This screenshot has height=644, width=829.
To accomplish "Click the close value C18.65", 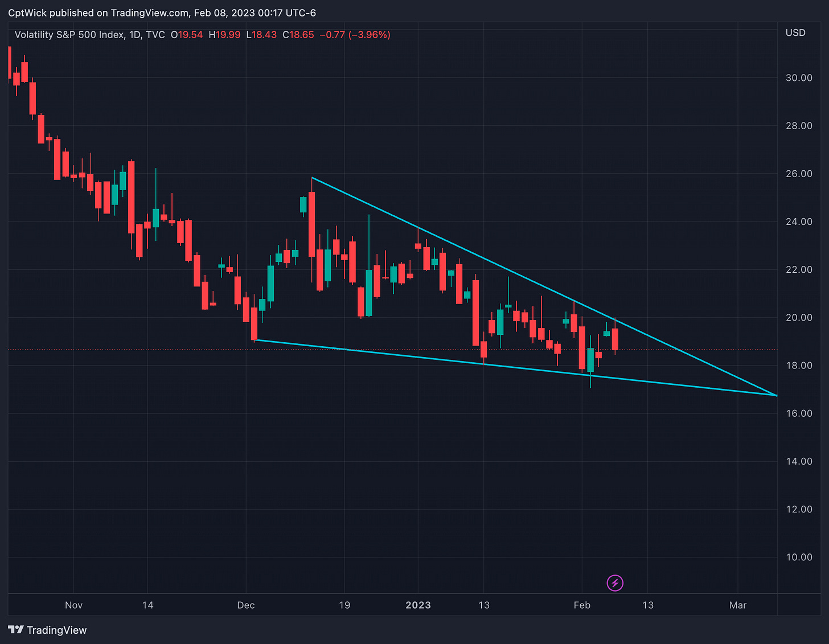I will 298,35.
